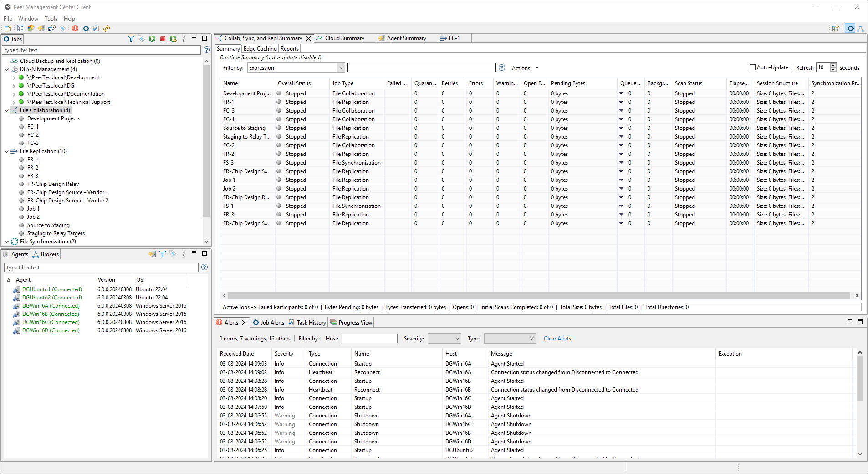The image size is (868, 474).
Task: Click the Jobs panel filter funnel icon
Action: coord(131,39)
